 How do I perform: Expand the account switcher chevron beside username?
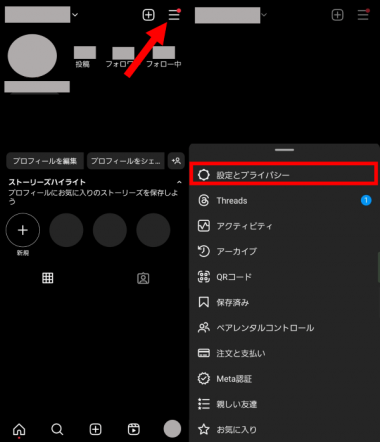(x=75, y=15)
